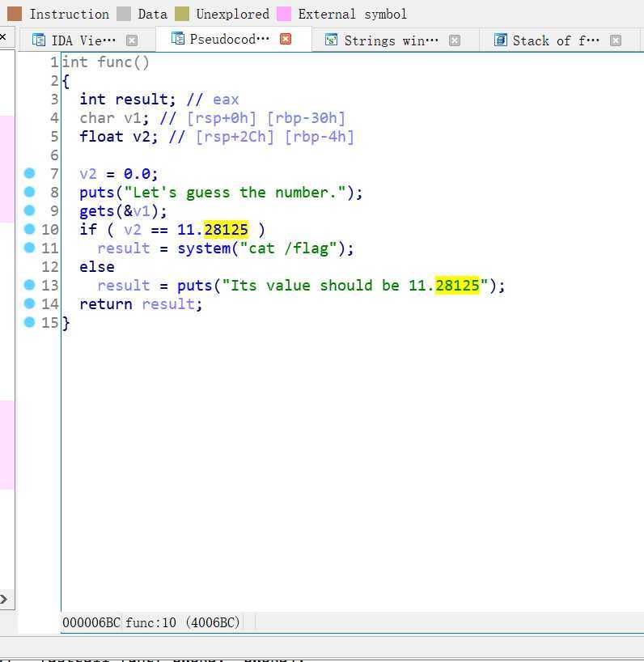The height and width of the screenshot is (662, 644).
Task: Toggle breakpoint dot on line 10
Action: coord(30,229)
